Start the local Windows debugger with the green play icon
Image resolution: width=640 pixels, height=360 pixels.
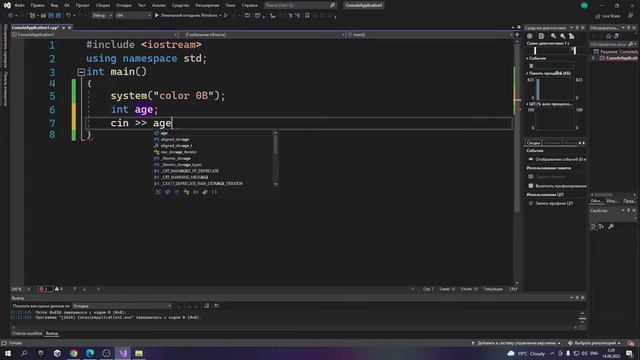point(157,16)
